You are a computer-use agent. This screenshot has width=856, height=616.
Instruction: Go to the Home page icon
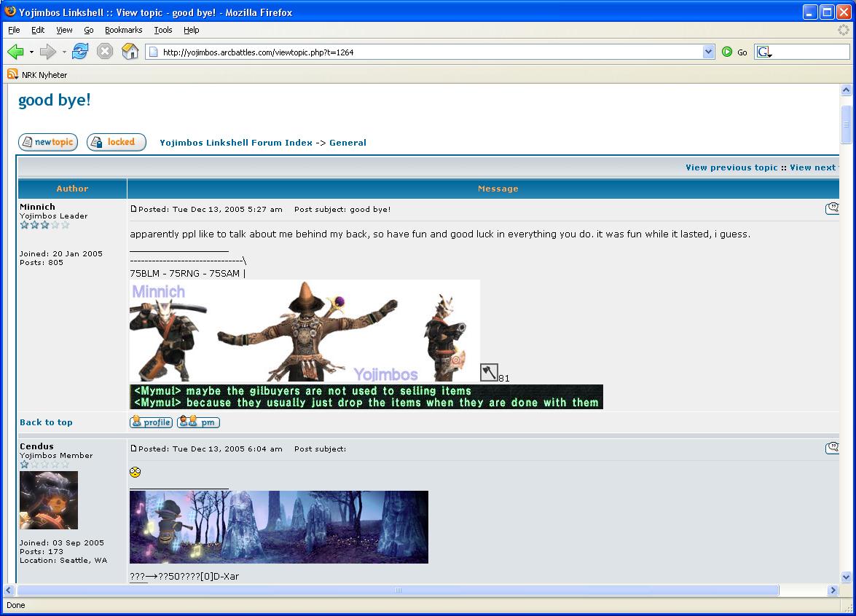tap(130, 52)
